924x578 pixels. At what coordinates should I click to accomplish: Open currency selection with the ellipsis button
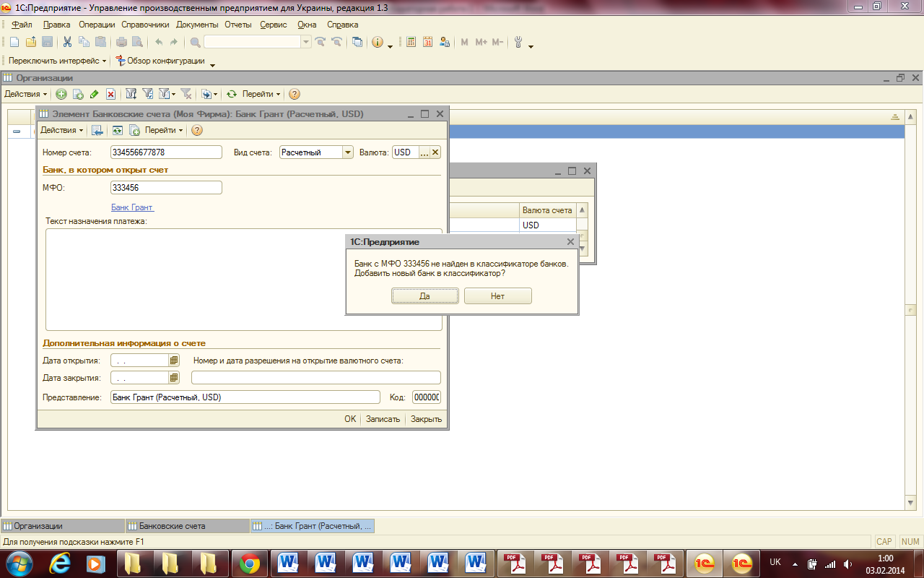pos(424,152)
